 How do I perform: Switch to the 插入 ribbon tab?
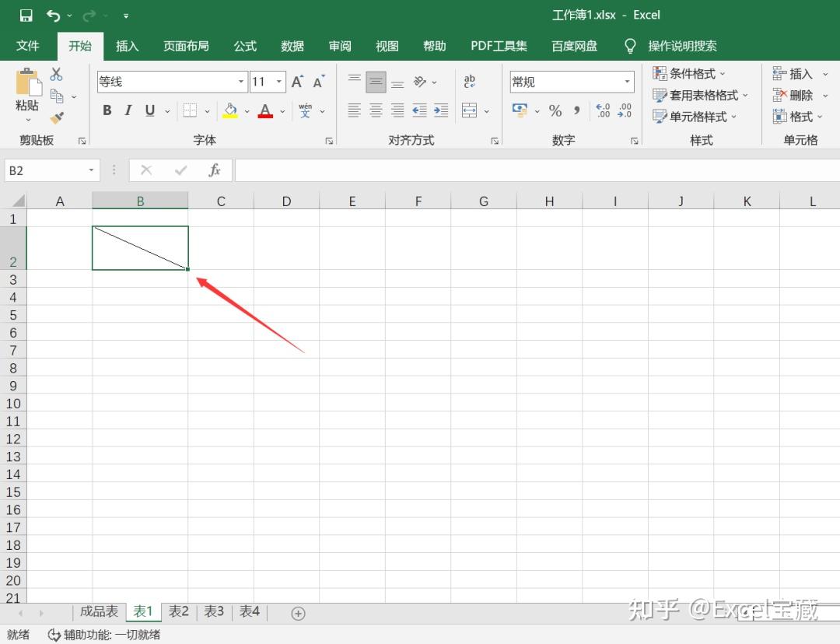click(127, 46)
